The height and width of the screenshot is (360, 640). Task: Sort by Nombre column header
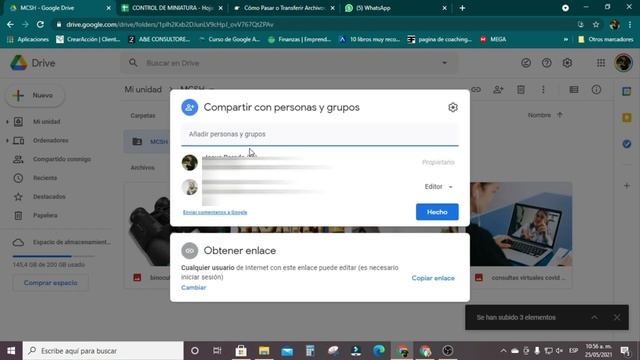(x=539, y=116)
